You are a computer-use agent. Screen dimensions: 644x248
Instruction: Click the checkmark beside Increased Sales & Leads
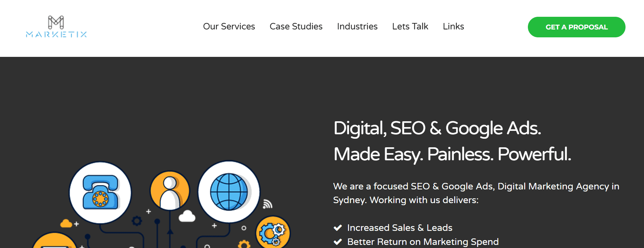(338, 227)
